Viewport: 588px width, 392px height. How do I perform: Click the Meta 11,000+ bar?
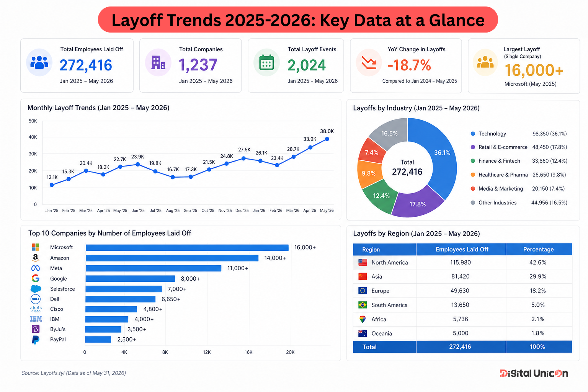coord(154,268)
